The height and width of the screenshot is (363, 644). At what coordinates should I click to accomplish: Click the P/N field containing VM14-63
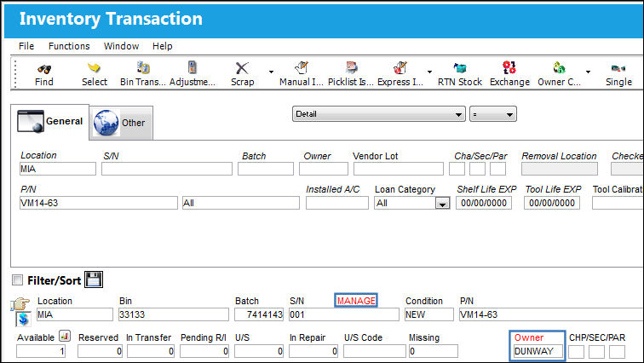click(x=99, y=203)
